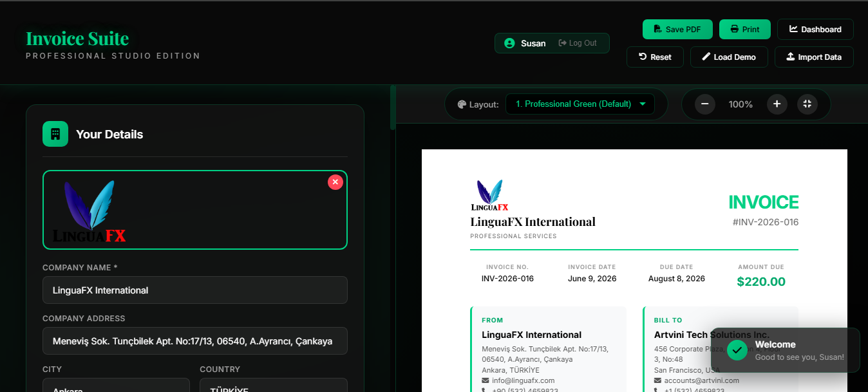Click the left panel scrollbar thumb
868x392 pixels.
click(x=393, y=107)
